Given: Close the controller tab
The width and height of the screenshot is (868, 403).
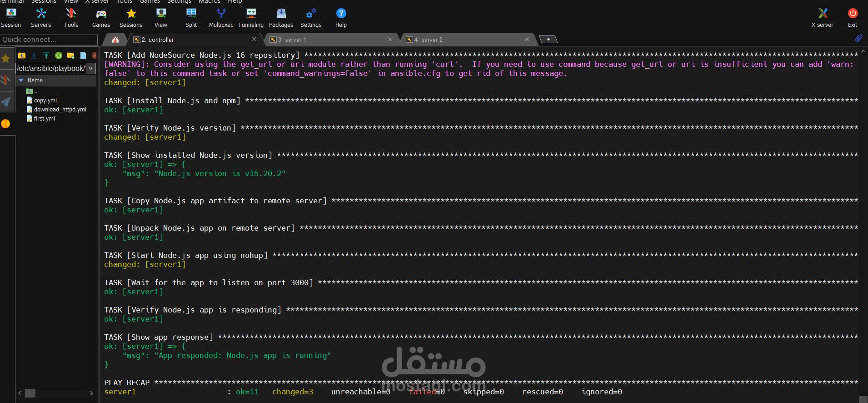Looking at the screenshot, I should tap(254, 40).
